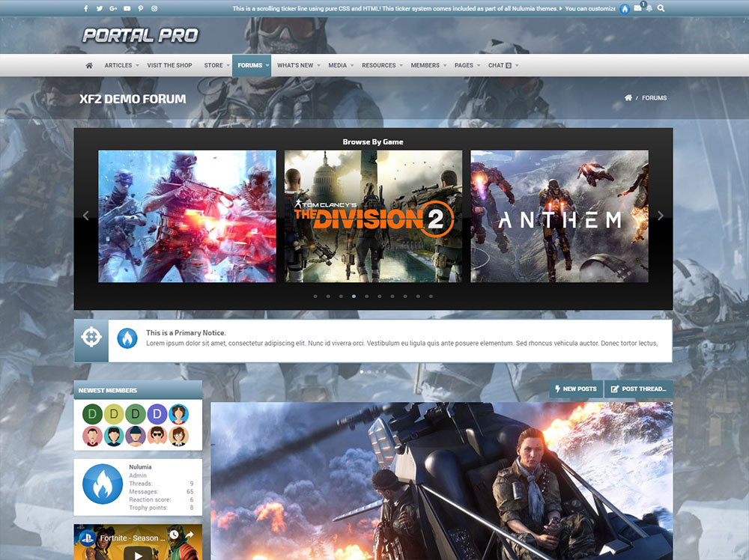Expand the Articles dropdown arrow
The image size is (749, 560).
pos(137,65)
